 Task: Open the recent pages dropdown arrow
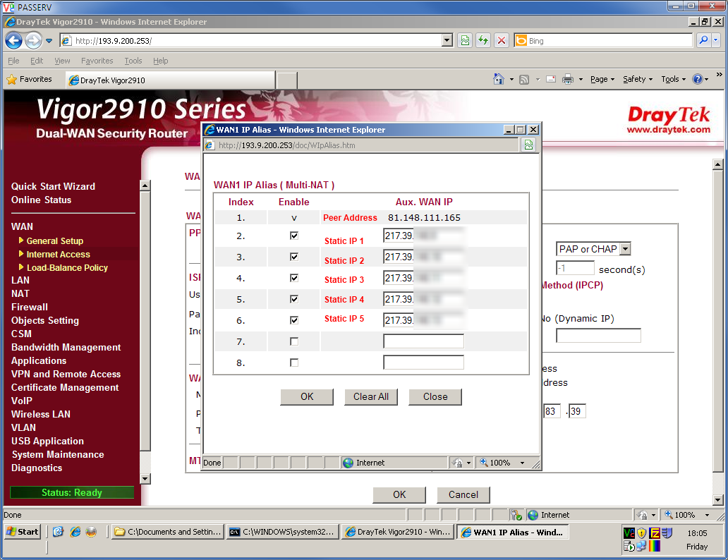click(49, 41)
